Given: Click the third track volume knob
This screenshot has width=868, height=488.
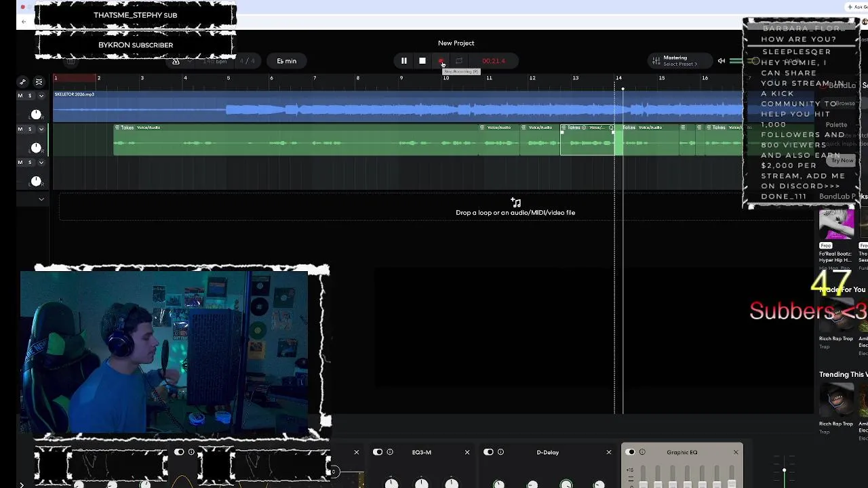Looking at the screenshot, I should click(x=36, y=181).
